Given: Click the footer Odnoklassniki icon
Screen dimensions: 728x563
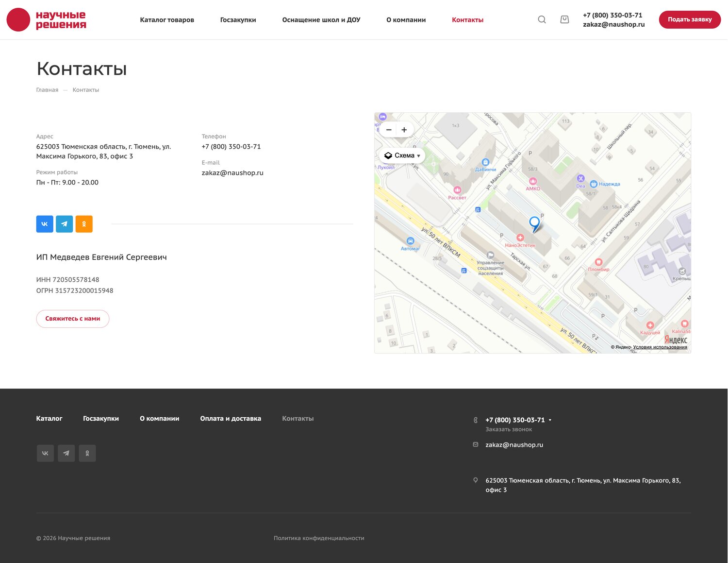Looking at the screenshot, I should click(x=87, y=453).
